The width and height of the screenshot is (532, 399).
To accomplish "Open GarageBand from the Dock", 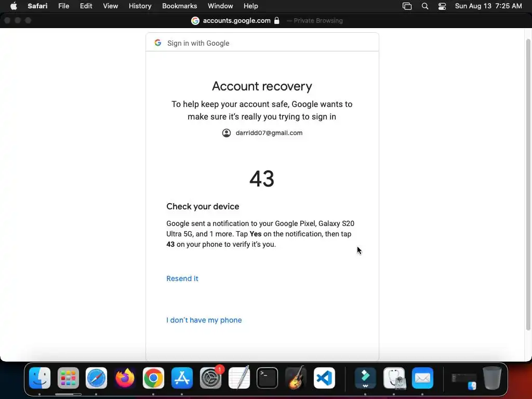I will tap(296, 378).
